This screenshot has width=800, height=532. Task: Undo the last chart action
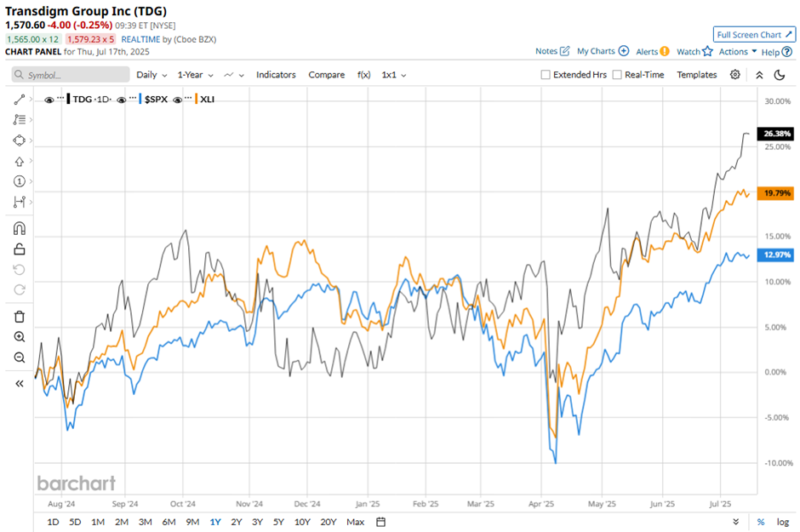[x=20, y=269]
